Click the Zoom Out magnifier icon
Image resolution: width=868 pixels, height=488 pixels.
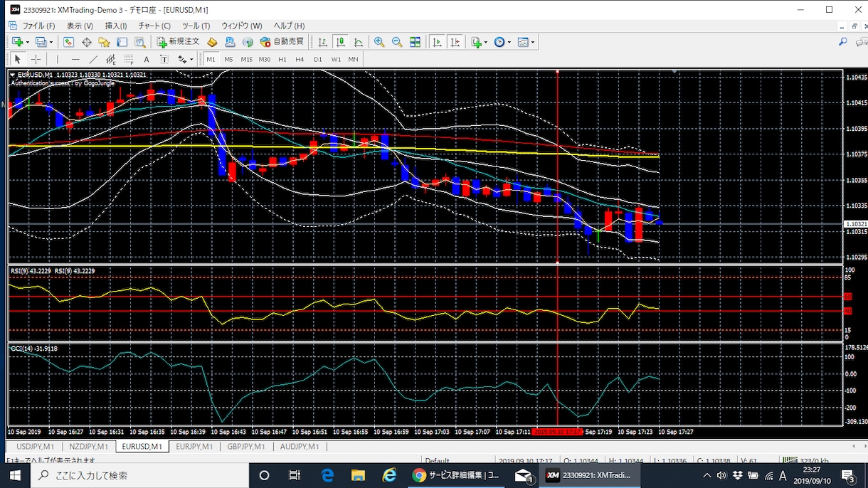[397, 42]
